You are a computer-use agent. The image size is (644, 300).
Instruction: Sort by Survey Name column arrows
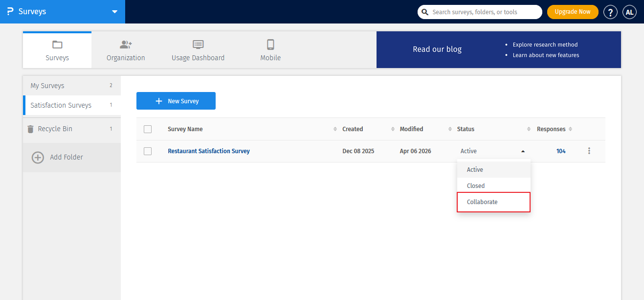pos(335,129)
